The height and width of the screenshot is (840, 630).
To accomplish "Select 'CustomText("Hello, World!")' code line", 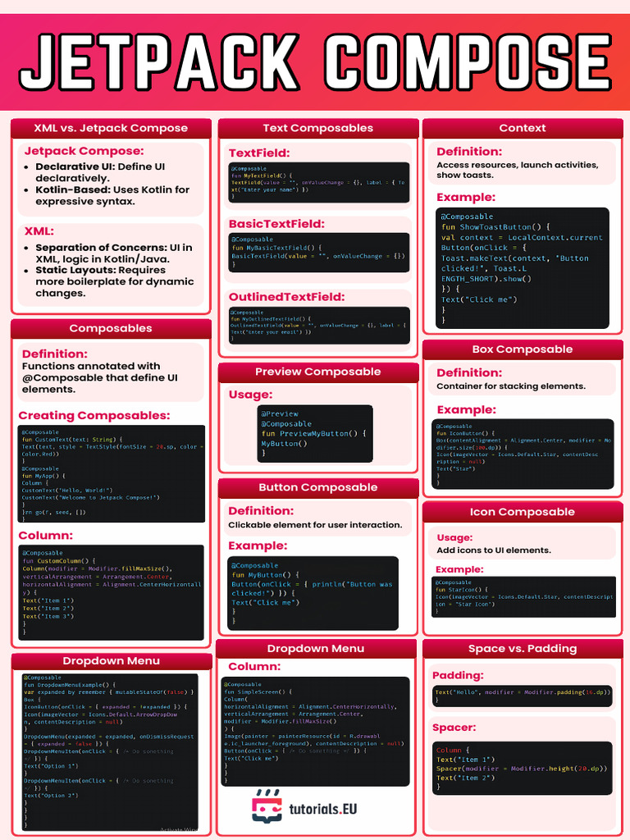I will (x=67, y=491).
